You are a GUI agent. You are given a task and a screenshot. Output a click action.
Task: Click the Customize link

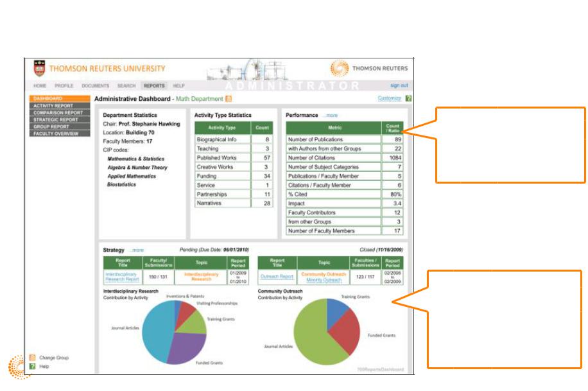389,98
